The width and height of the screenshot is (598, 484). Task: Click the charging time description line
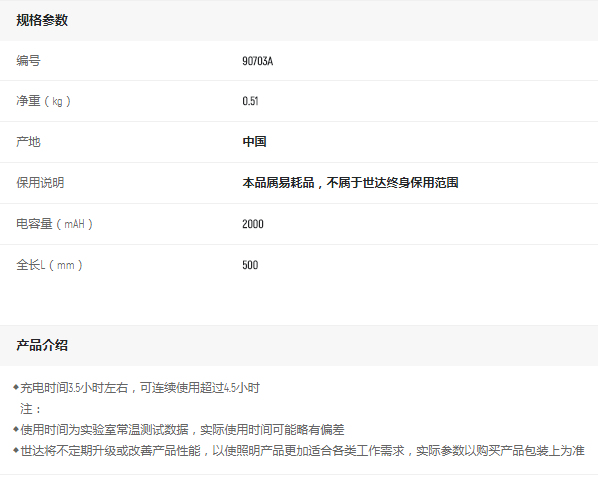[140, 388]
